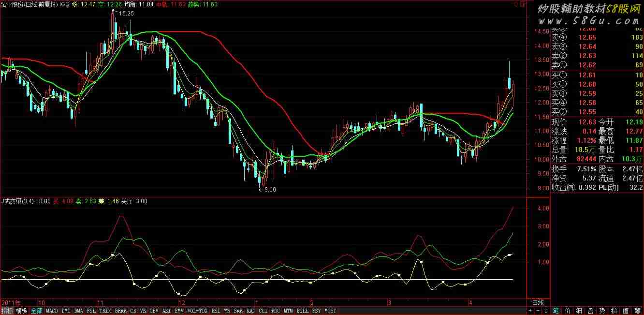The image size is (644, 315).
Task: Pick the PSY indicator
Action: (x=316, y=311)
